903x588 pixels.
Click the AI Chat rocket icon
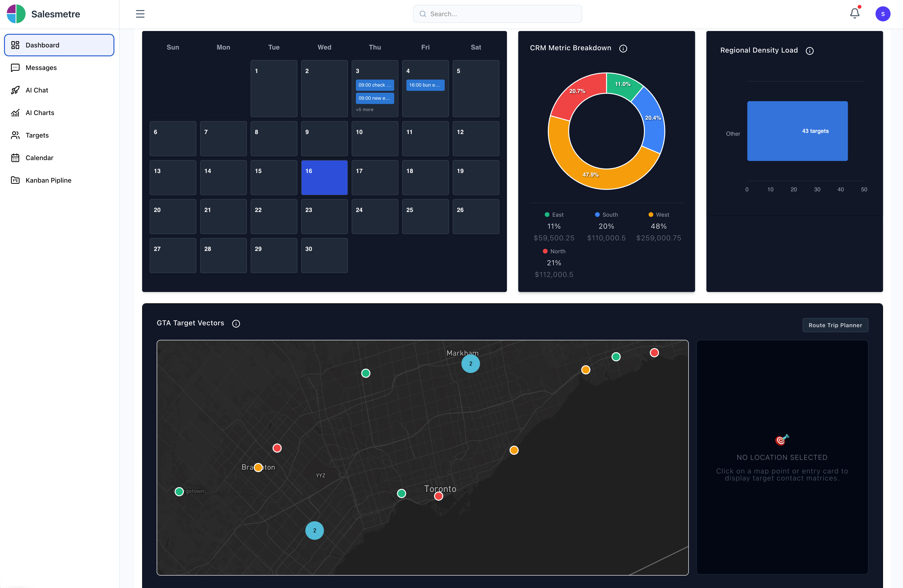coord(15,90)
